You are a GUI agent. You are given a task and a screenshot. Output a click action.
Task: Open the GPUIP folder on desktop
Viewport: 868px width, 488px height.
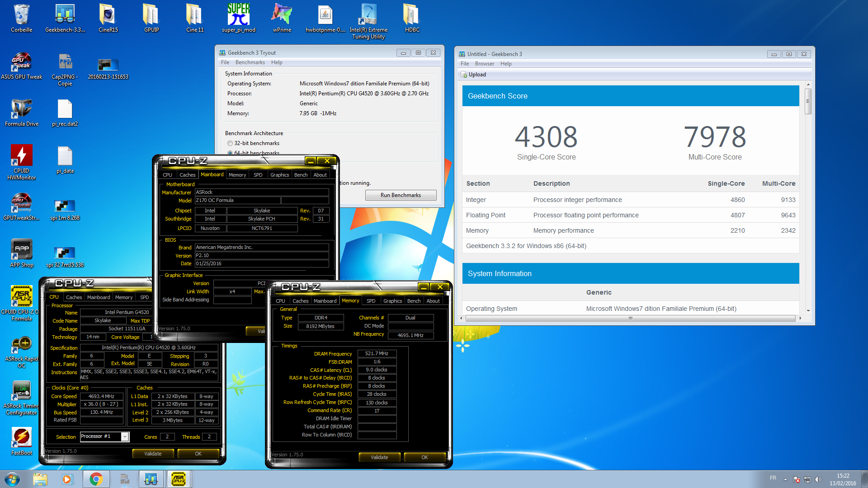(151, 18)
